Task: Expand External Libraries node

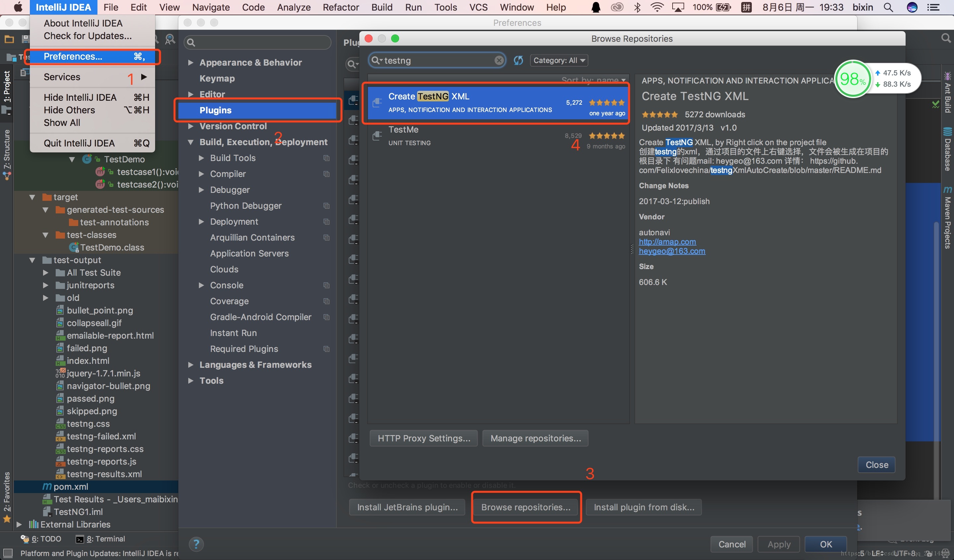Action: [19, 525]
